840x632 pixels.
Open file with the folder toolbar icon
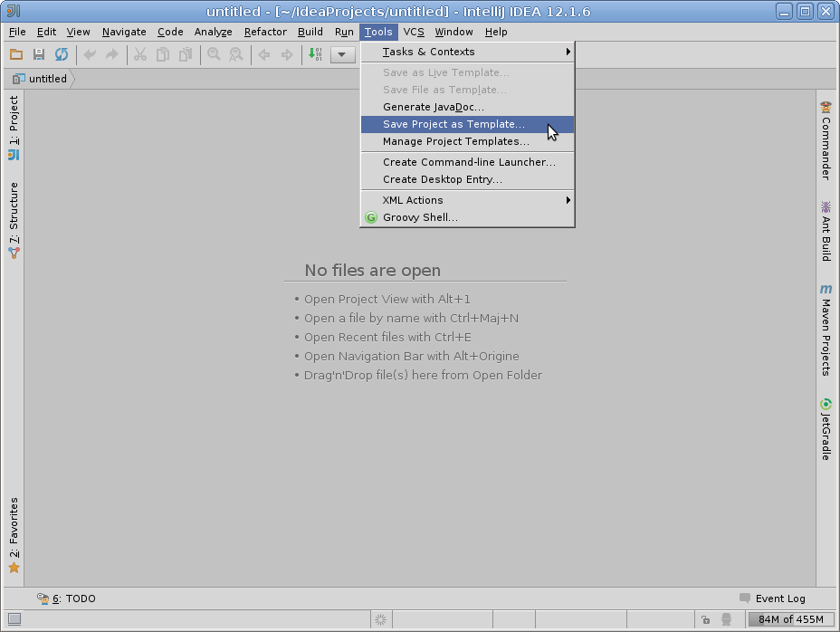point(16,54)
